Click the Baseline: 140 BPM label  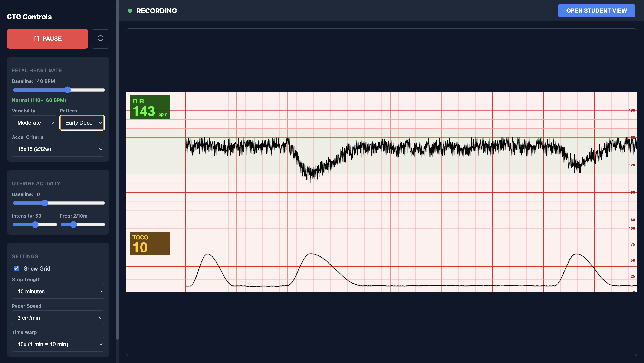click(x=33, y=81)
